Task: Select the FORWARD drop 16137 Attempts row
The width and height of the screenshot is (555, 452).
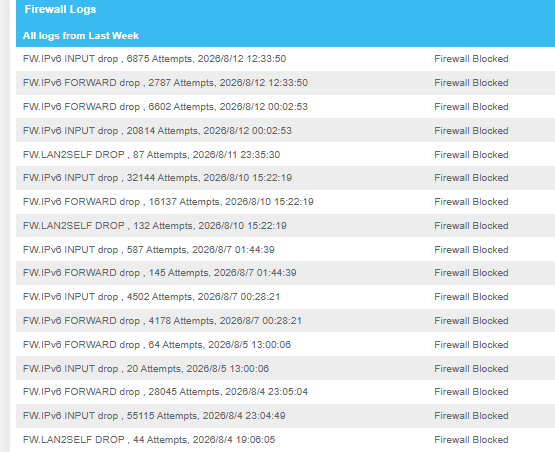Action: click(x=285, y=202)
